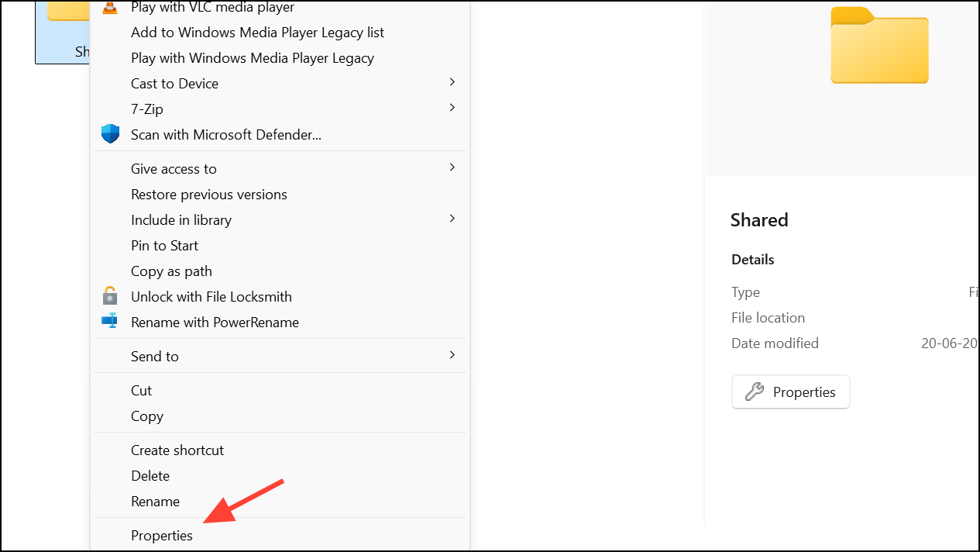Click the date modified value 20-06
The width and height of the screenshot is (980, 552).
pos(950,343)
